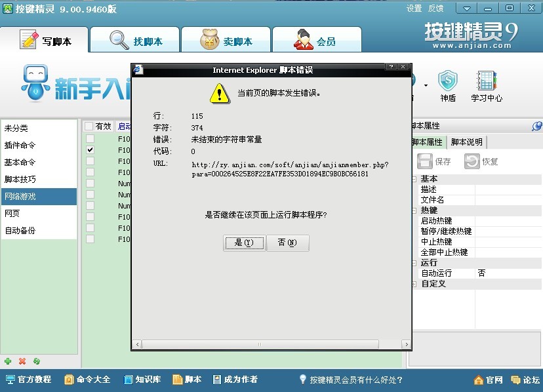Check the last script row checkbox
The width and height of the screenshot is (543, 392).
[90, 239]
